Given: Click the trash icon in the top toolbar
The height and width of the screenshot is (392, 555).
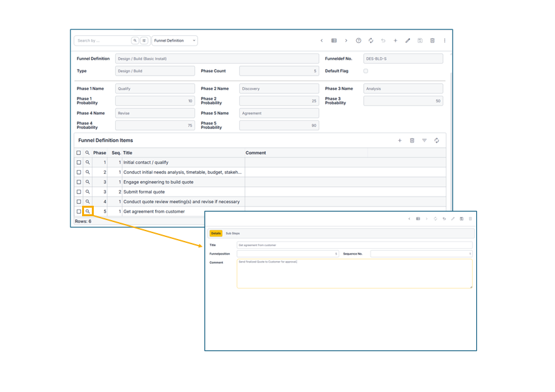Looking at the screenshot, I should point(433,40).
